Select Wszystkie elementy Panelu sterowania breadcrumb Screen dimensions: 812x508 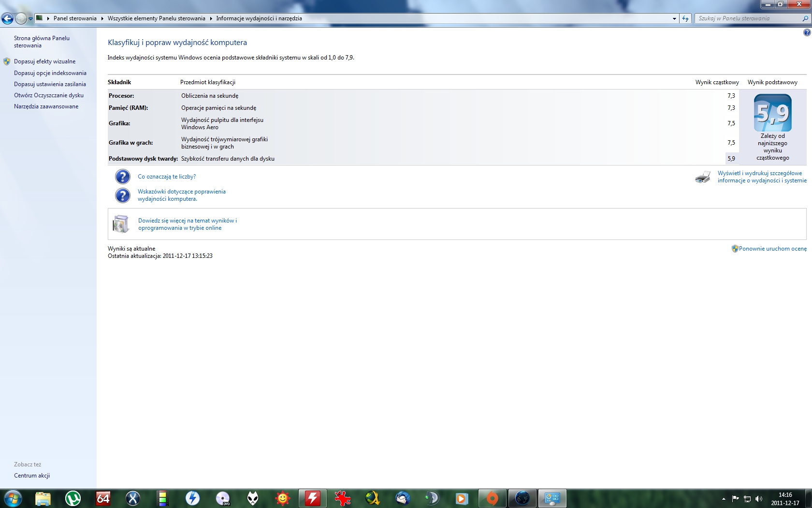coord(156,18)
